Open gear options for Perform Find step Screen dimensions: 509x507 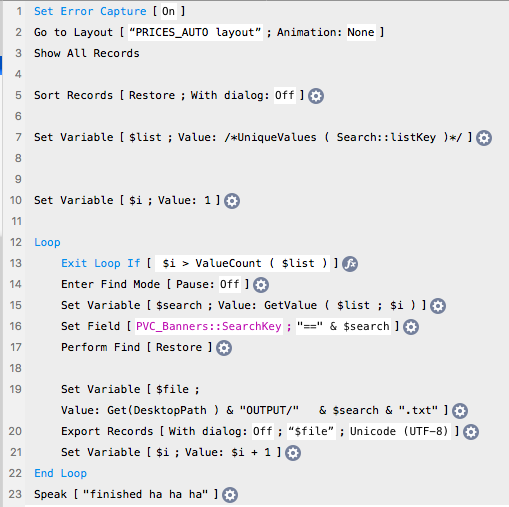[x=224, y=348]
